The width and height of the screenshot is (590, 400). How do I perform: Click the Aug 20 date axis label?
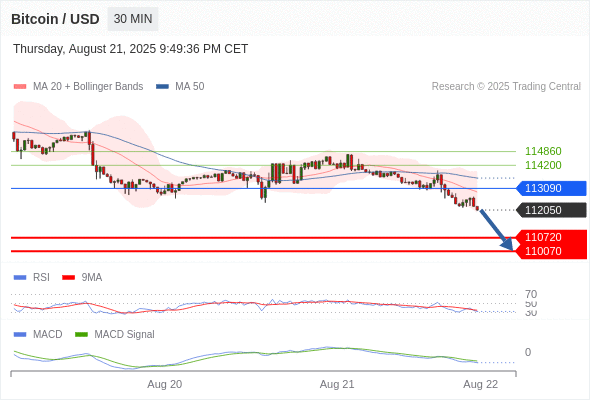(164, 385)
